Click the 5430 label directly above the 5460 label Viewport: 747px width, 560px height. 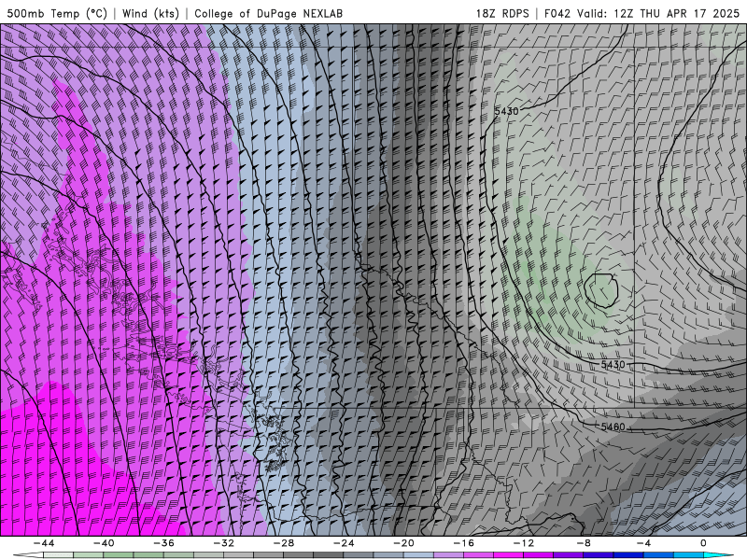pos(613,365)
